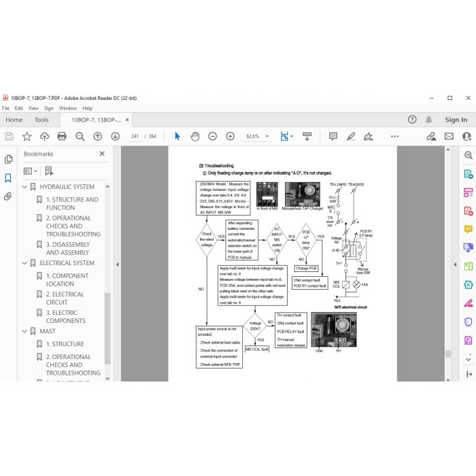Open the Edit menu
The image size is (476, 476).
(x=19, y=108)
